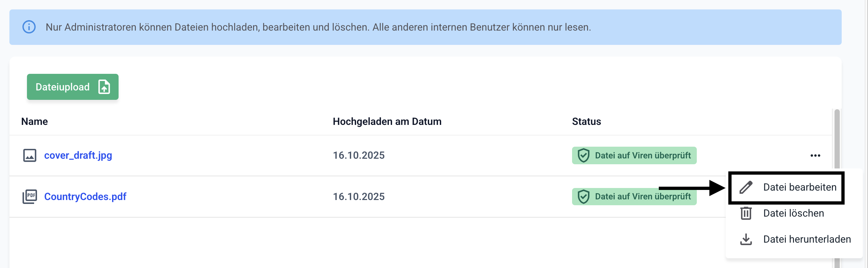868x268 pixels.
Task: Click the trash icon next to Datei löschen
Action: 746,213
